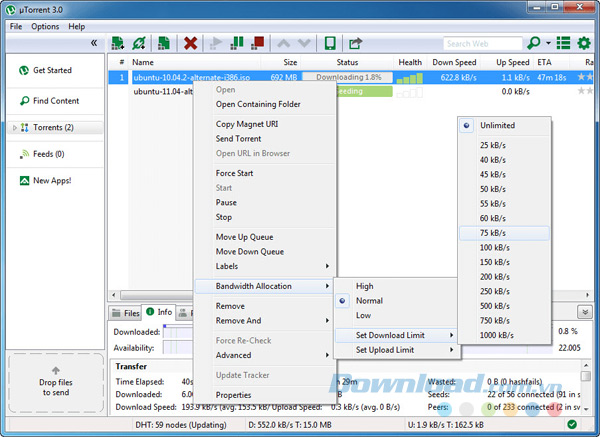Image resolution: width=600 pixels, height=437 pixels.
Task: Select Normal bandwidth allocation
Action: point(395,301)
